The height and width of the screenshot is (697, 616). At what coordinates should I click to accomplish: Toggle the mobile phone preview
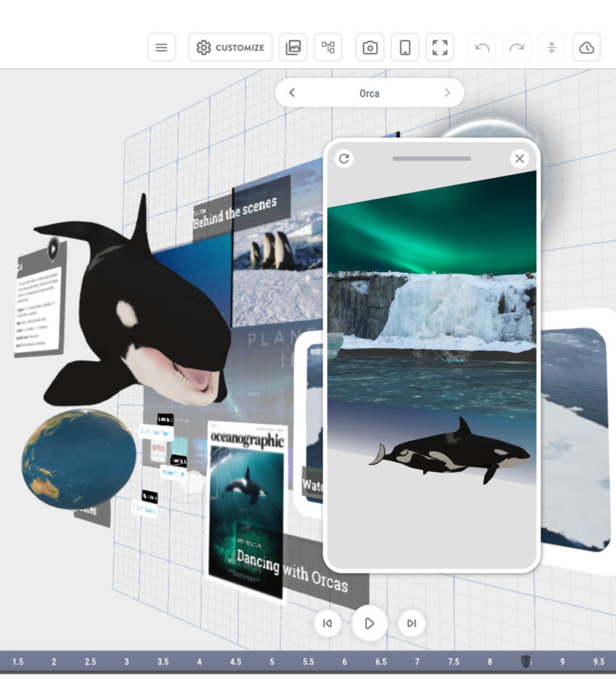coord(405,47)
